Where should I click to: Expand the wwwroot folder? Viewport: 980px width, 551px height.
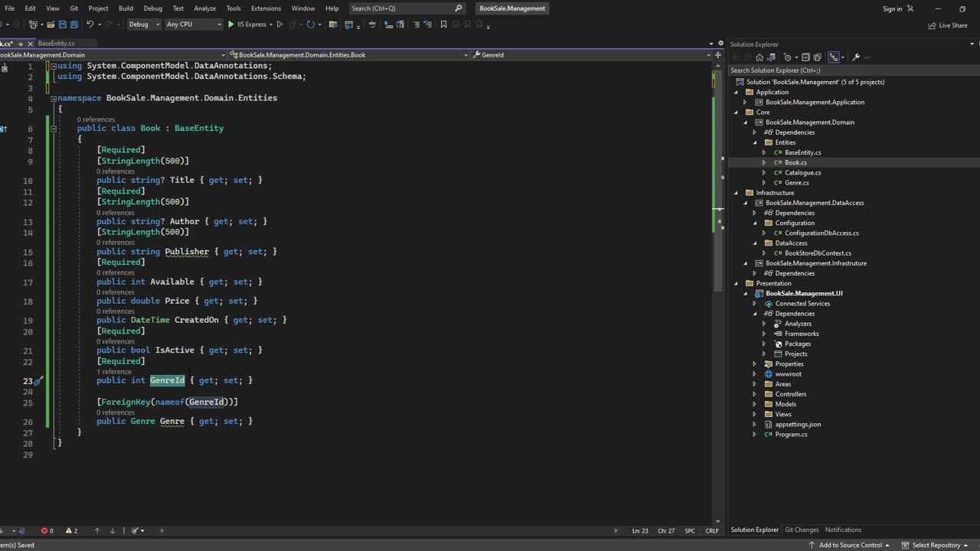(754, 374)
